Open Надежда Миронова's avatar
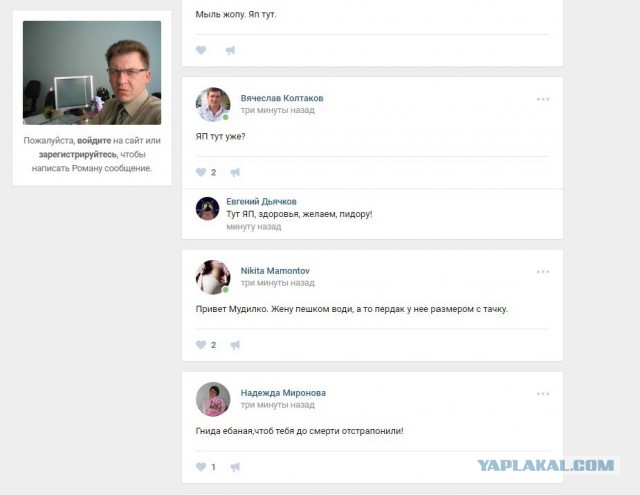640x495 pixels. [x=213, y=399]
